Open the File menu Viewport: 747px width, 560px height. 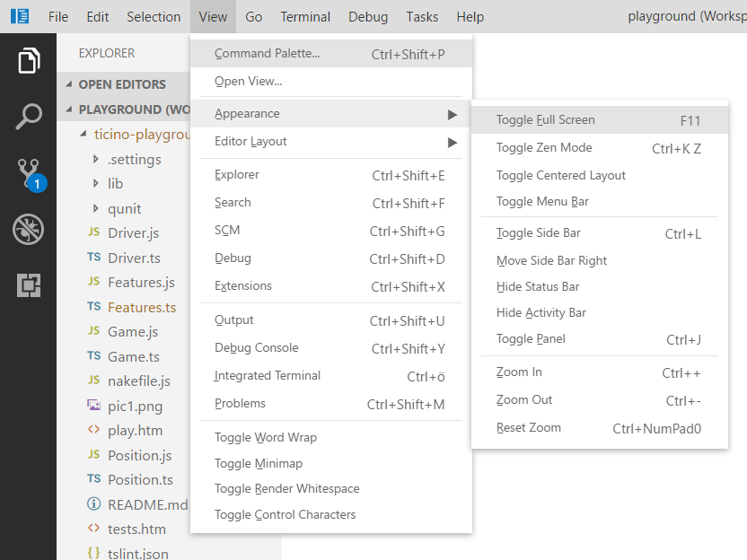pyautogui.click(x=58, y=17)
